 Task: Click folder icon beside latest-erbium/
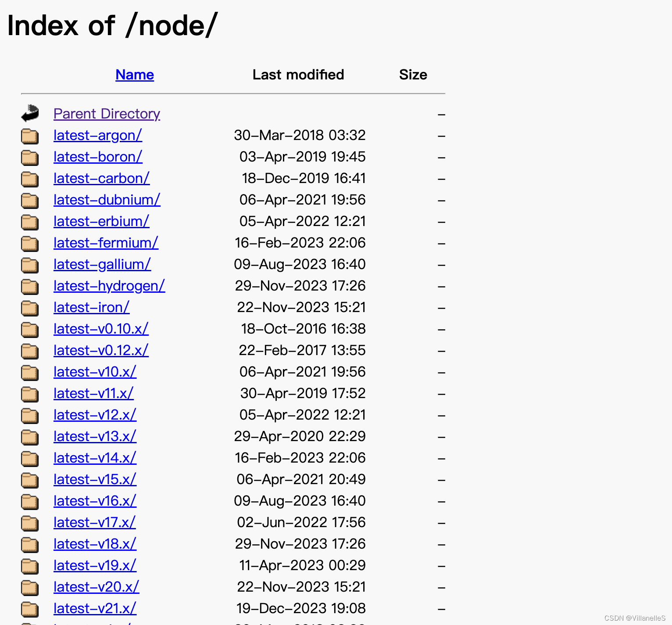30,222
